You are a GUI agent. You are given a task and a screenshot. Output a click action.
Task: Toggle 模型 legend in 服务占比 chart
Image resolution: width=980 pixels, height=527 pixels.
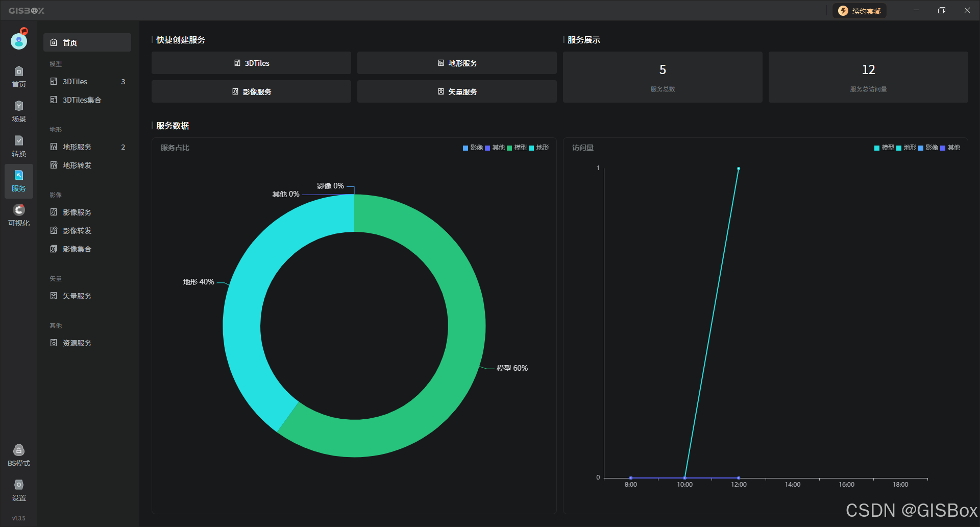tap(517, 148)
